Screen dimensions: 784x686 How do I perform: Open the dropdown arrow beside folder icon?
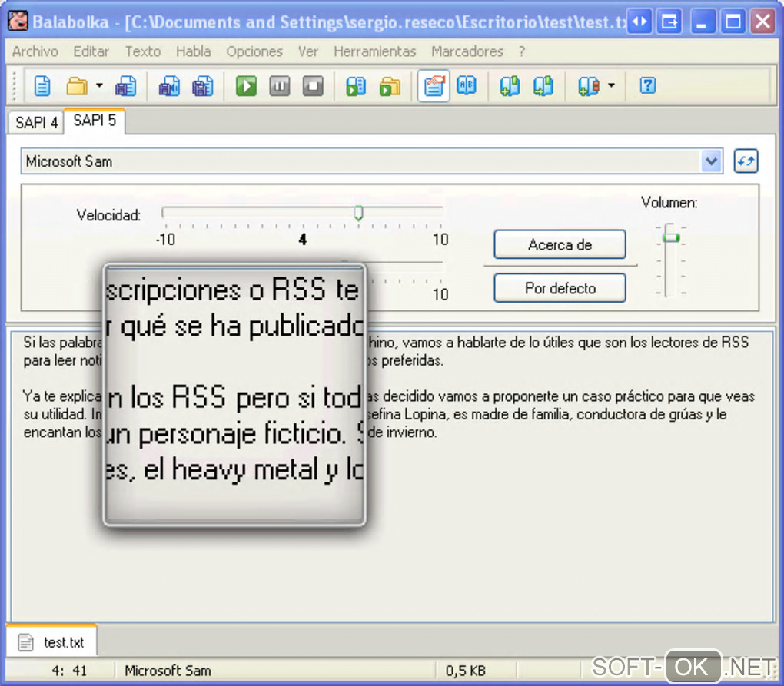tap(99, 86)
